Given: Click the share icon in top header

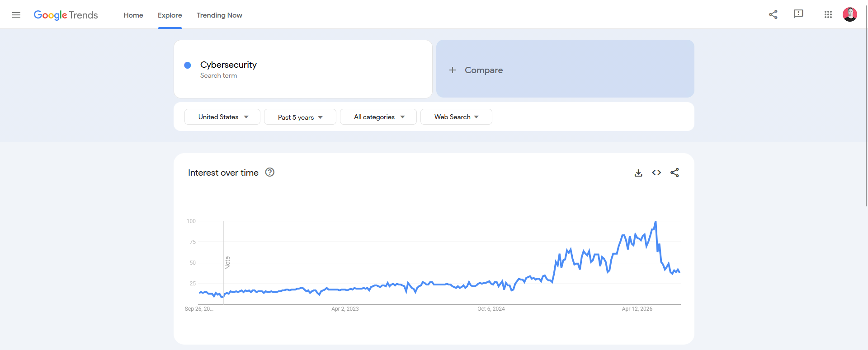Looking at the screenshot, I should 773,14.
